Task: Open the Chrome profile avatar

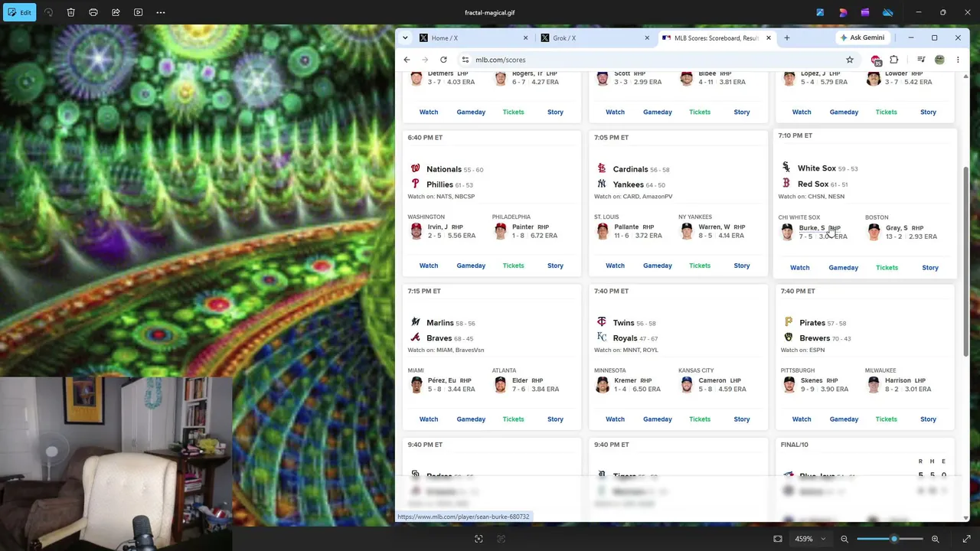Action: coord(939,60)
